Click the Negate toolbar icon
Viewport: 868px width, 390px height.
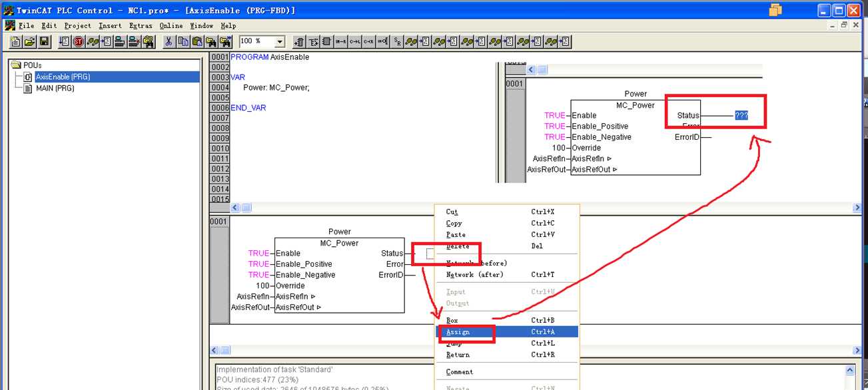tap(382, 42)
